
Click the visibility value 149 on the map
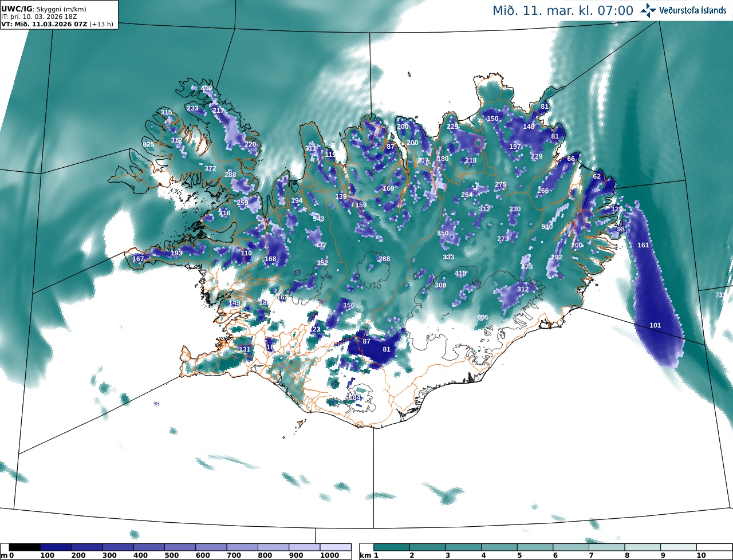234,303
